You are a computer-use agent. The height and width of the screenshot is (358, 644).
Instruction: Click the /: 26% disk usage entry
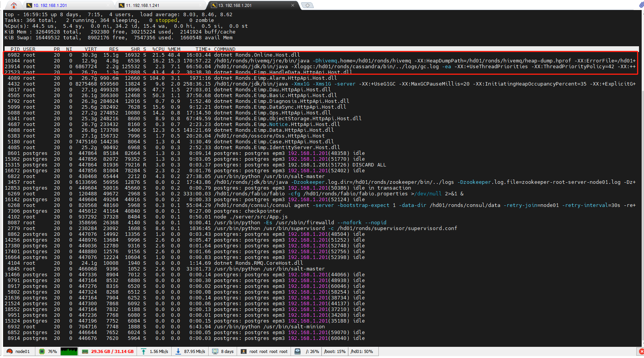coord(313,351)
